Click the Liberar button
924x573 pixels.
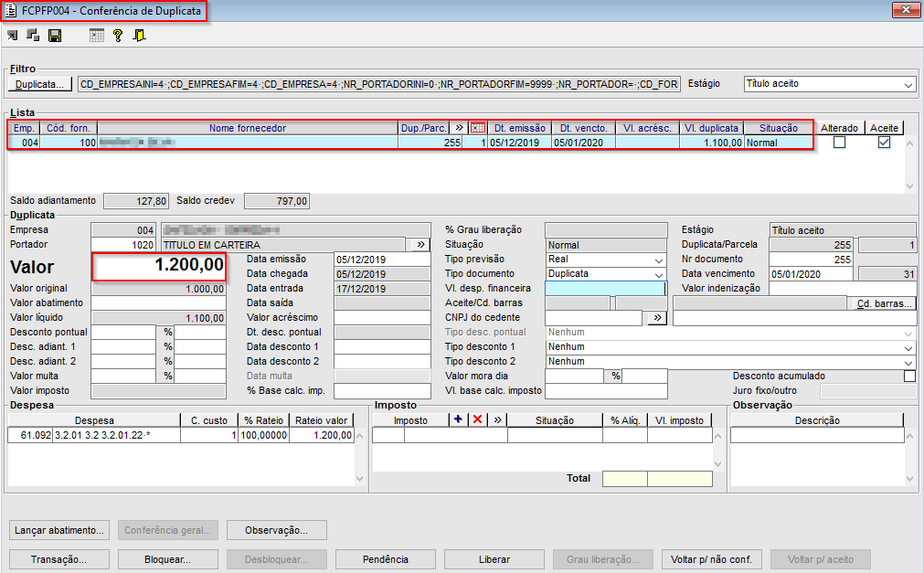click(x=494, y=559)
